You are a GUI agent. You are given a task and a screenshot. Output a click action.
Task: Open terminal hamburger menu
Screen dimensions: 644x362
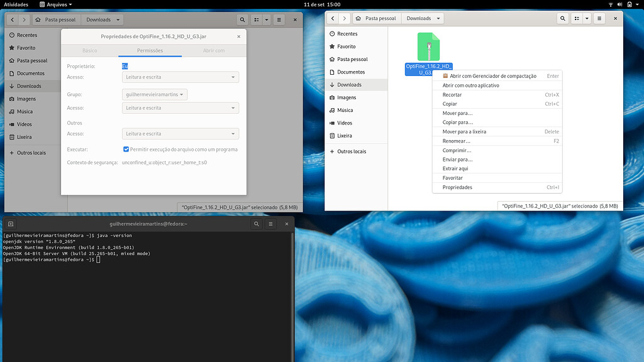point(270,224)
